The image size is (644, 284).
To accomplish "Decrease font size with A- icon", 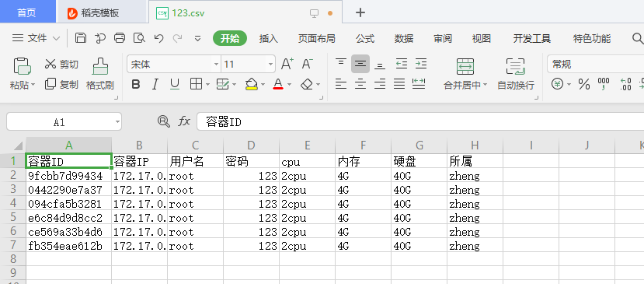I will (307, 65).
